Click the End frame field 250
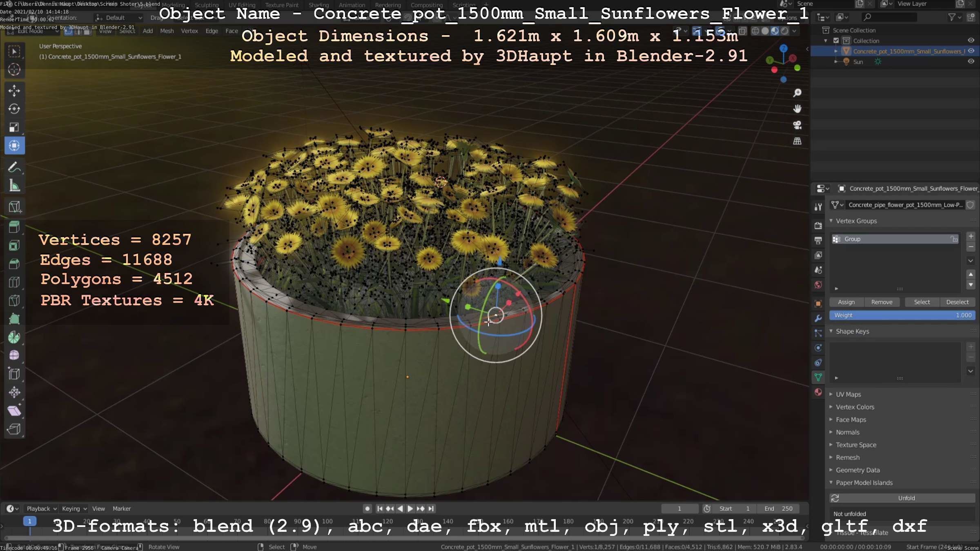This screenshot has height=551, width=980. tap(778, 509)
